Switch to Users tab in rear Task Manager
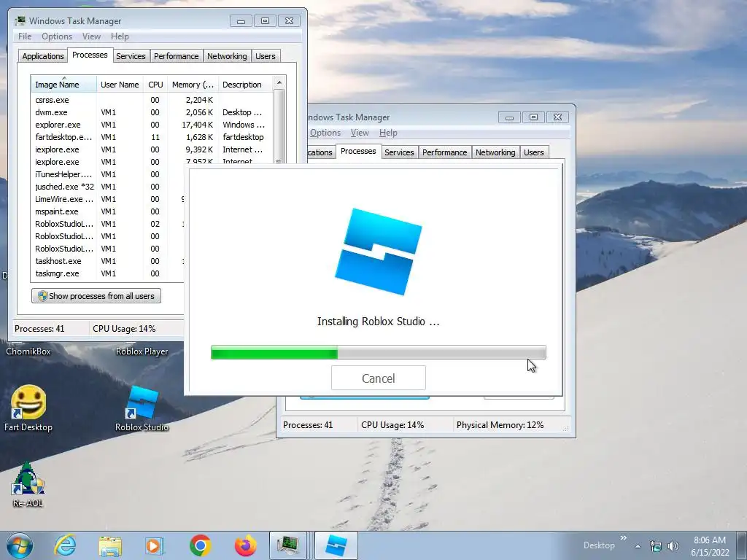This screenshot has width=747, height=560. click(533, 152)
